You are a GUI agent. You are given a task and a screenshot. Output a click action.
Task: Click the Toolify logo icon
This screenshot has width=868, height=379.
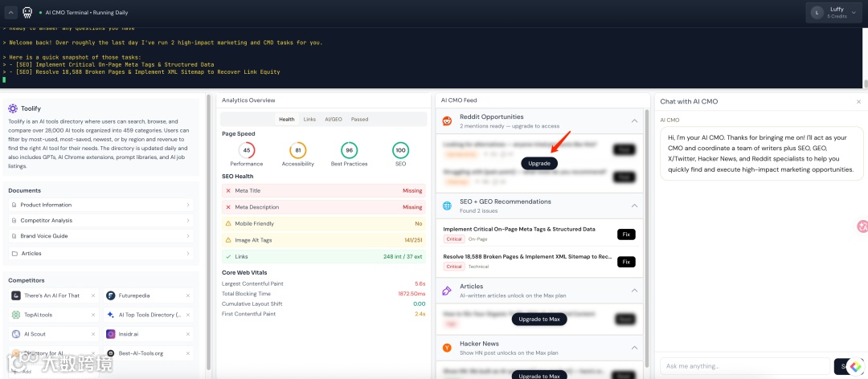[x=13, y=109]
